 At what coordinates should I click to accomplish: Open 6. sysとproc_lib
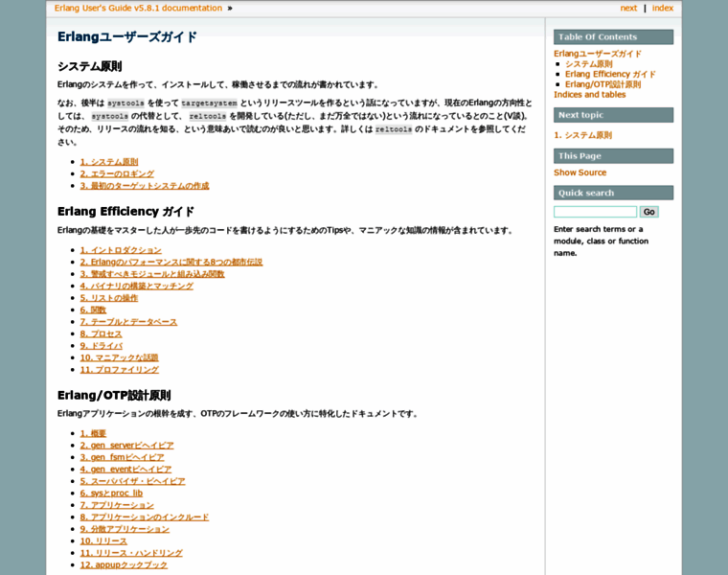click(111, 494)
